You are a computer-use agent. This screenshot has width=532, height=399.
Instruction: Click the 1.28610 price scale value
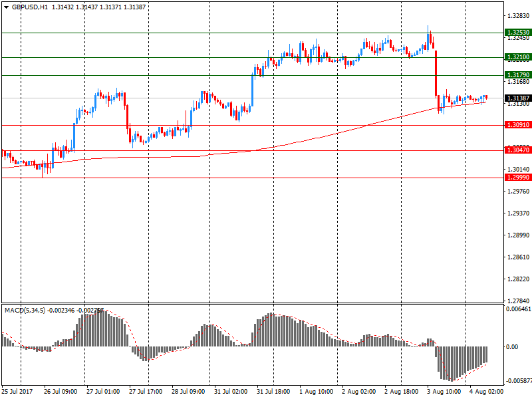(x=518, y=257)
